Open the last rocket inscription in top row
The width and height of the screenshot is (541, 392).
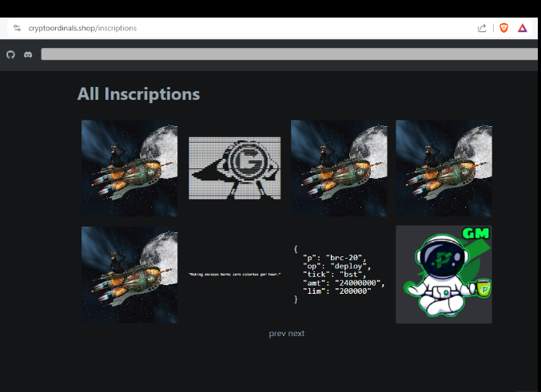click(x=444, y=168)
